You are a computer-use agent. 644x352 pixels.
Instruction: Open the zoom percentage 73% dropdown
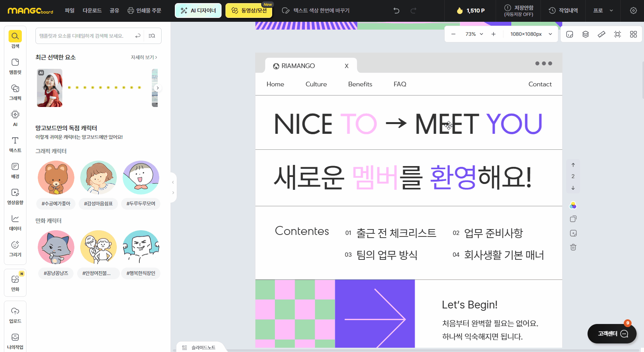[x=474, y=34]
